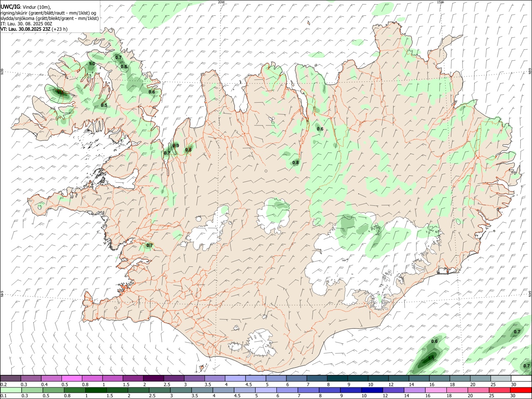The height and width of the screenshot is (399, 532).
Task: Click the light periwinkle 4 swatch on upper scale
Action: click(235, 378)
